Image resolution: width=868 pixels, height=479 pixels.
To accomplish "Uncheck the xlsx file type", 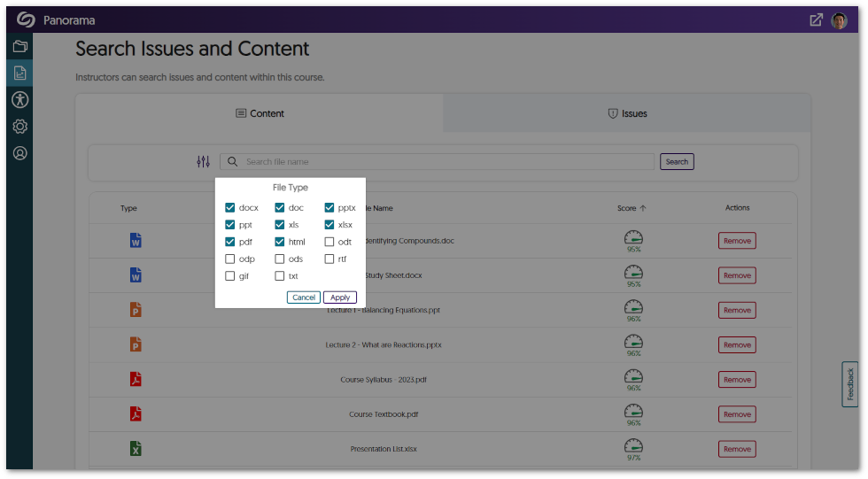I will [329, 225].
